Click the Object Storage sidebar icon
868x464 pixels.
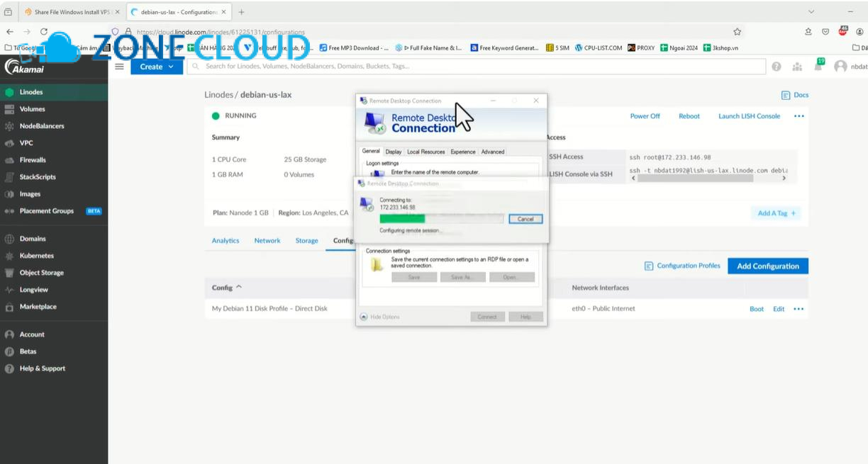(x=9, y=272)
